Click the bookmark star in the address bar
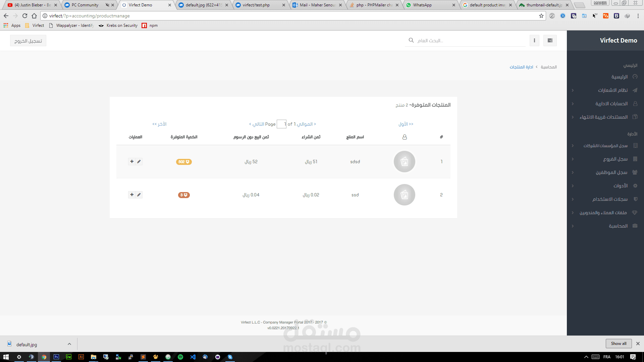 pyautogui.click(x=541, y=16)
